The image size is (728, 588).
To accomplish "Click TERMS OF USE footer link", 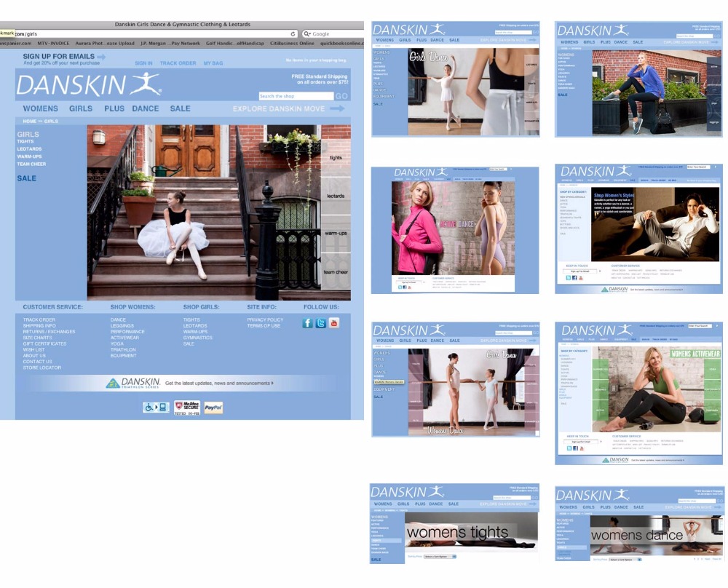I will pos(264,326).
